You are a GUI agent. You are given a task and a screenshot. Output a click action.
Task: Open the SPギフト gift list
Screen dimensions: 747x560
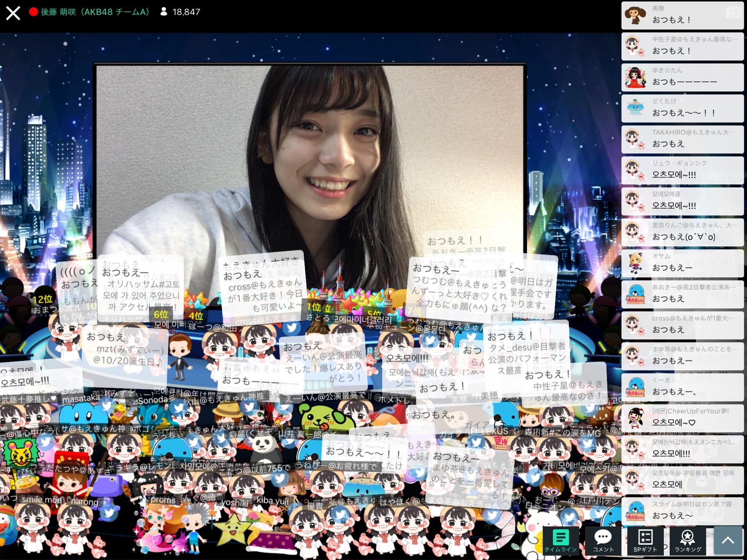point(645,541)
